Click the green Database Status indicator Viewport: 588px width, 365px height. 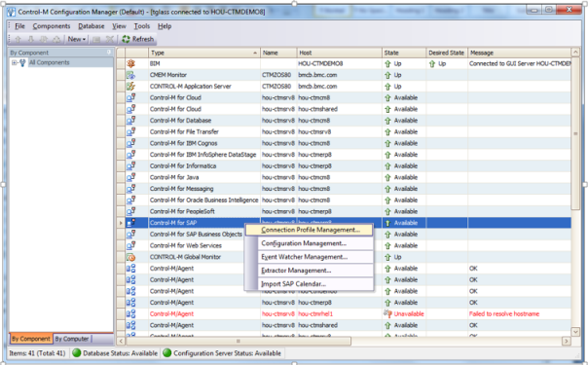pos(77,353)
